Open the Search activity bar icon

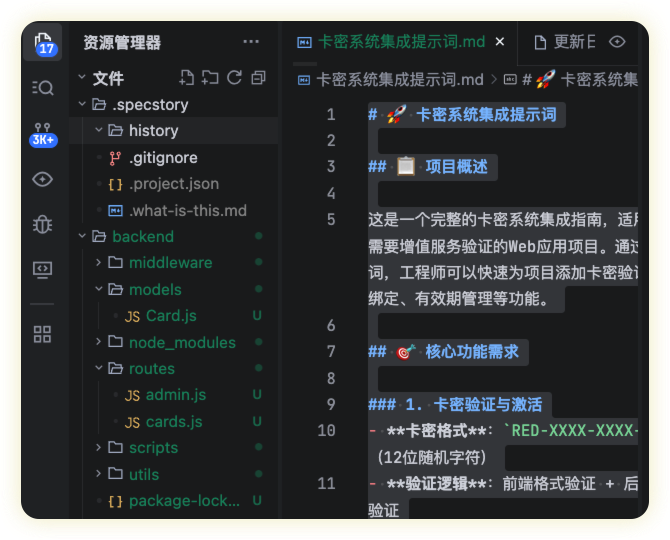(x=43, y=88)
